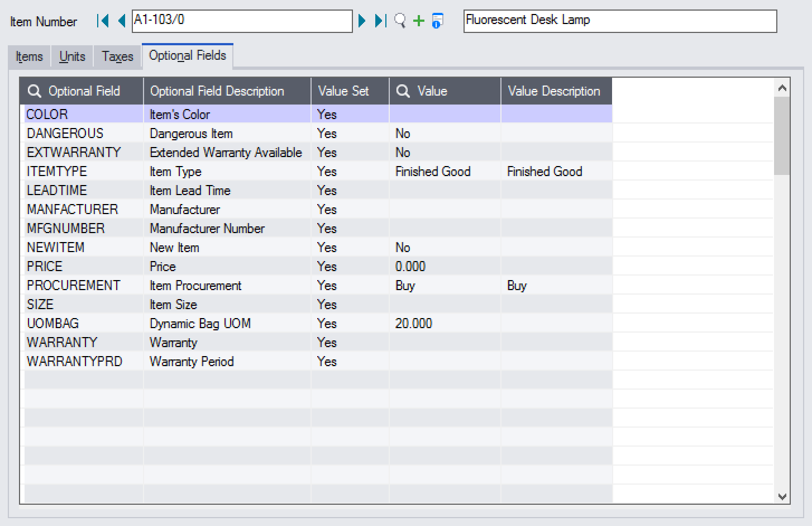Image resolution: width=812 pixels, height=526 pixels.
Task: Go to the next item record
Action: pyautogui.click(x=362, y=21)
